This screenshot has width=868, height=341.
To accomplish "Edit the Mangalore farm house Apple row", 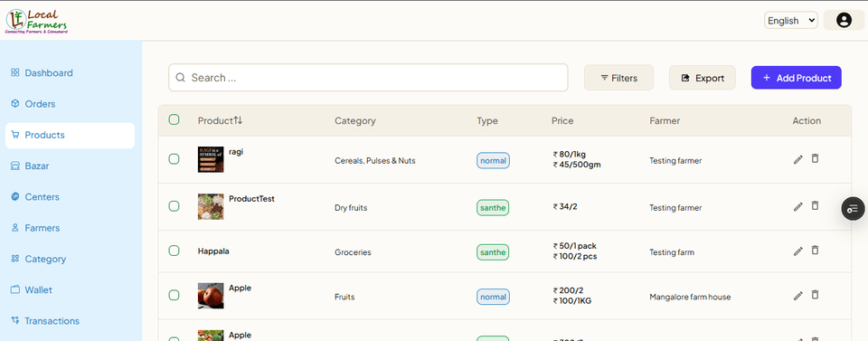I will pos(797,296).
